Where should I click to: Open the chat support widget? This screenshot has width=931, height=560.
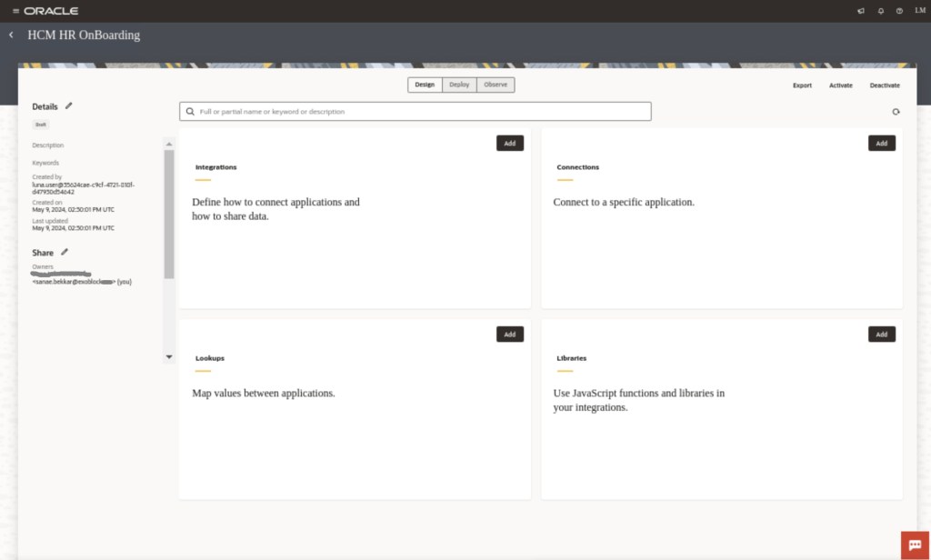tap(913, 545)
